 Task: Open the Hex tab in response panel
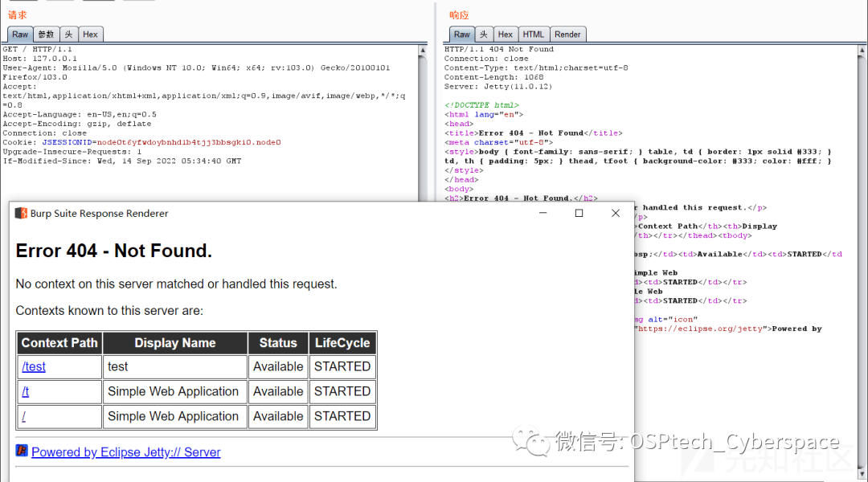(505, 35)
